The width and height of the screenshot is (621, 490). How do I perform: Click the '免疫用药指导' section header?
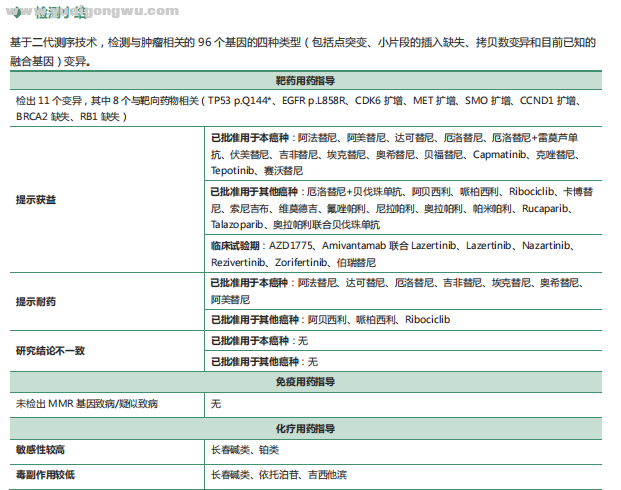305,382
